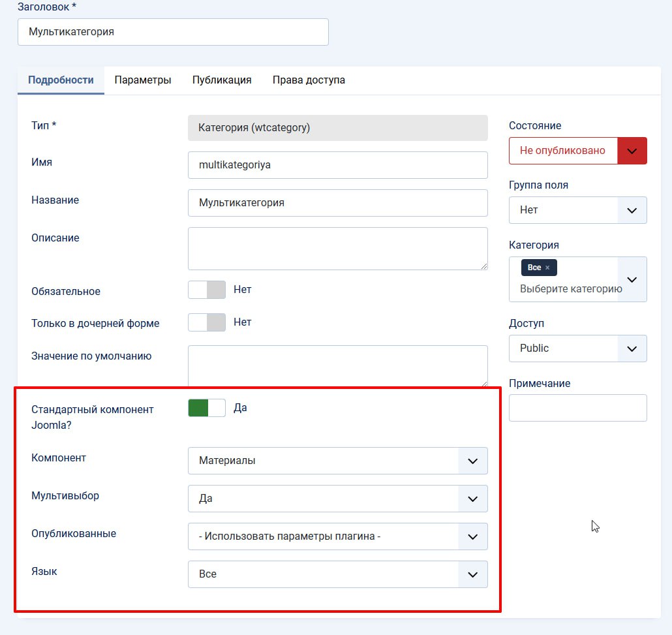Click the Выберите категорию placeholder text
672x635 pixels.
[x=571, y=289]
